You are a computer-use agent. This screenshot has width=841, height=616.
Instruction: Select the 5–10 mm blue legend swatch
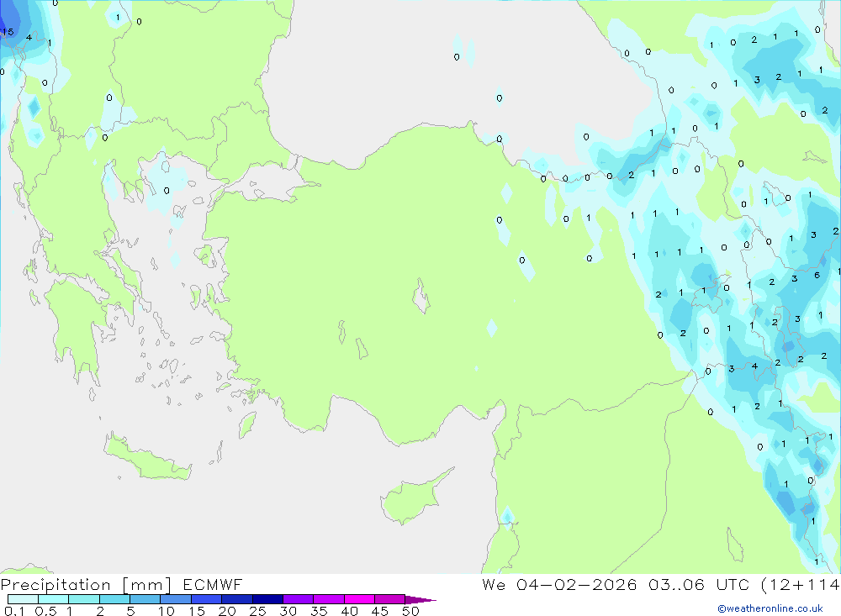pos(145,599)
